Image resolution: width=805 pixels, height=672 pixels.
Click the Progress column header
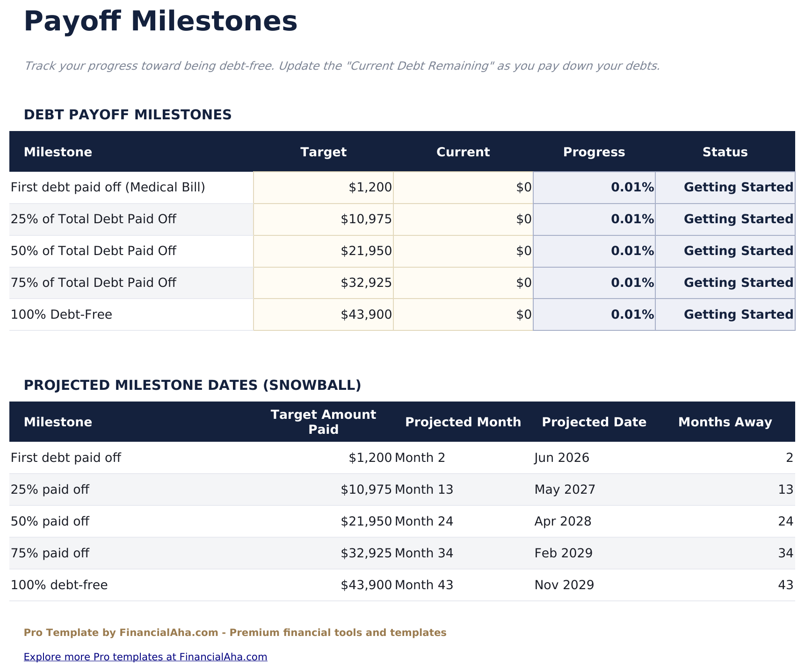coord(594,152)
